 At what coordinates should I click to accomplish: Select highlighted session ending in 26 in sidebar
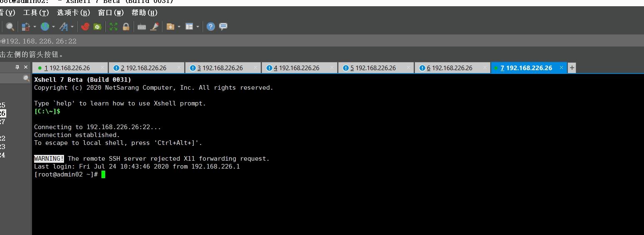[3, 113]
